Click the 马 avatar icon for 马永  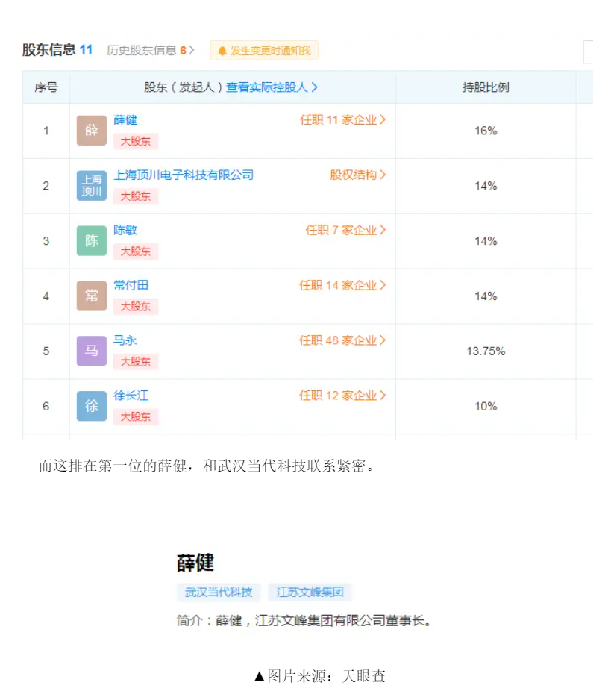click(x=92, y=351)
